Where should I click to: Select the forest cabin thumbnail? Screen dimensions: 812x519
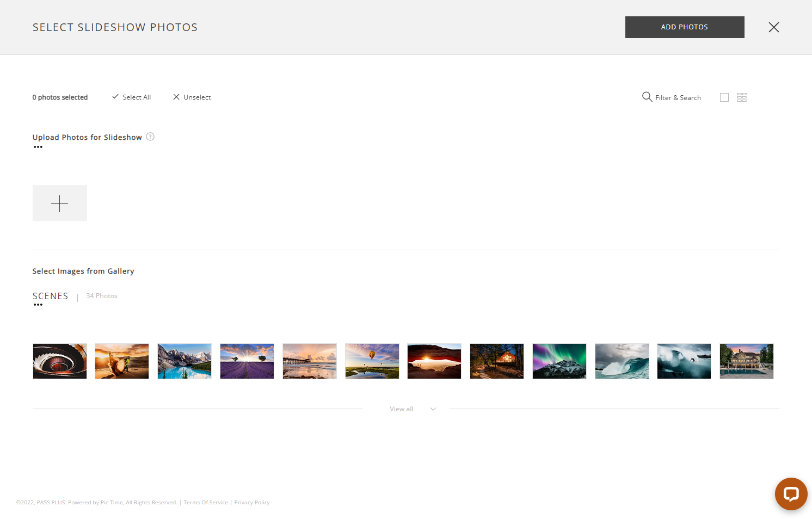[x=497, y=361]
